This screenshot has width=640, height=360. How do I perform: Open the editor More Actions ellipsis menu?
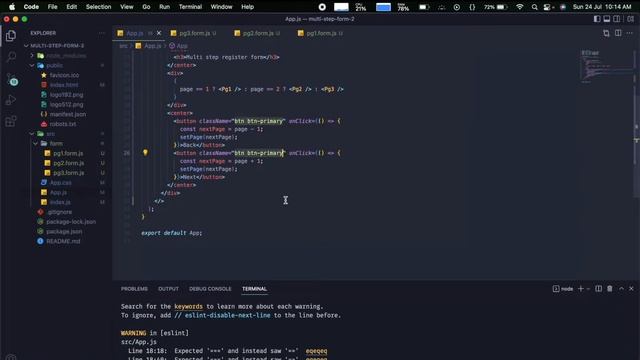(629, 33)
